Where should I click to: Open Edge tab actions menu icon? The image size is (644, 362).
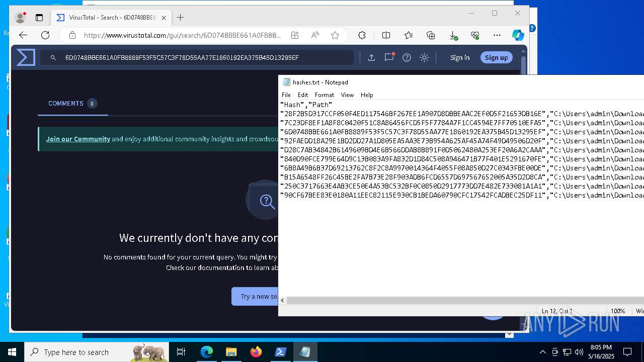[x=39, y=18]
